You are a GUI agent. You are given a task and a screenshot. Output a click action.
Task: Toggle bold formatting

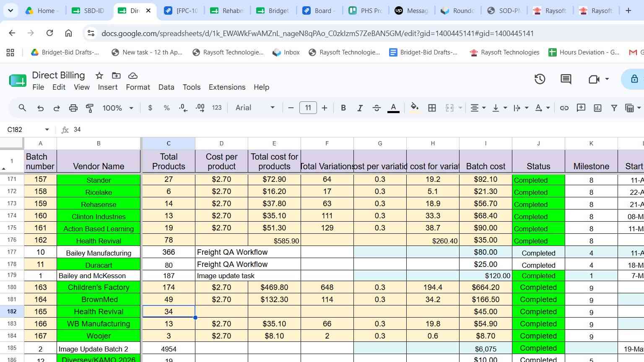(x=343, y=108)
